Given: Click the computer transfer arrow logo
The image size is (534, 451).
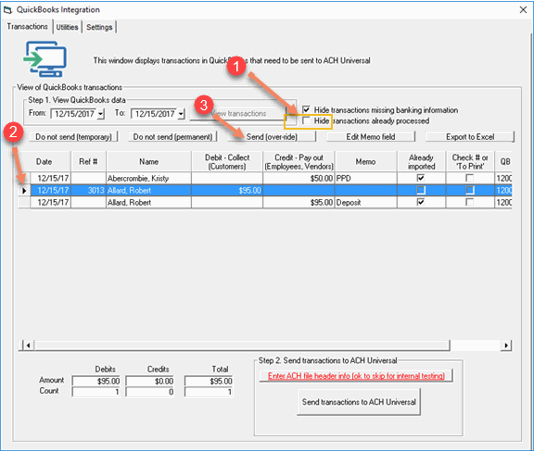Looking at the screenshot, I should [45, 59].
